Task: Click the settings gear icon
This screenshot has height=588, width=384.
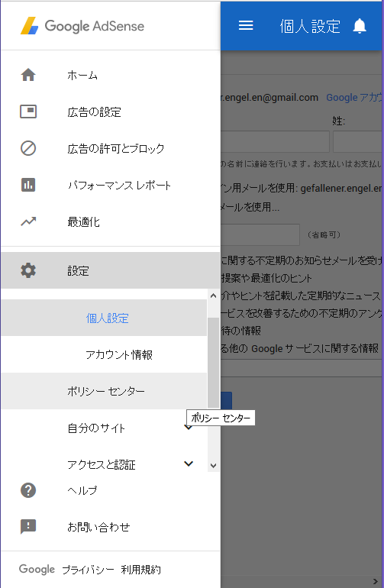Action: pyautogui.click(x=28, y=270)
